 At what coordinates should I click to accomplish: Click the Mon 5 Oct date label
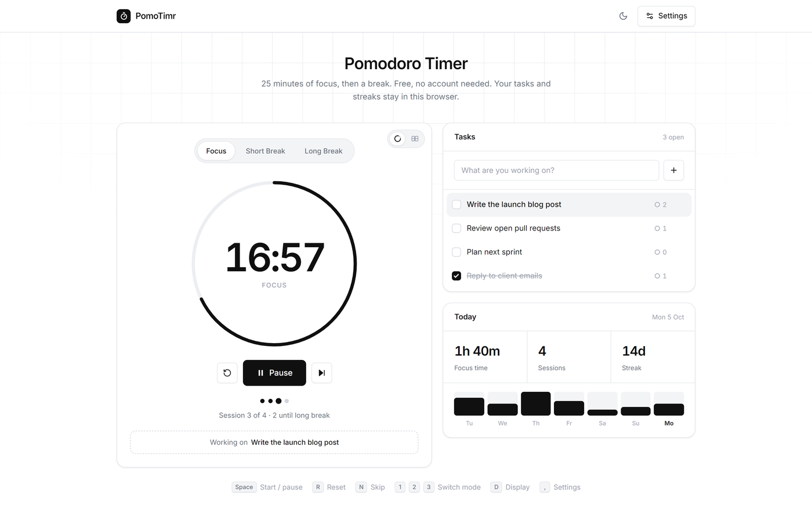point(668,318)
